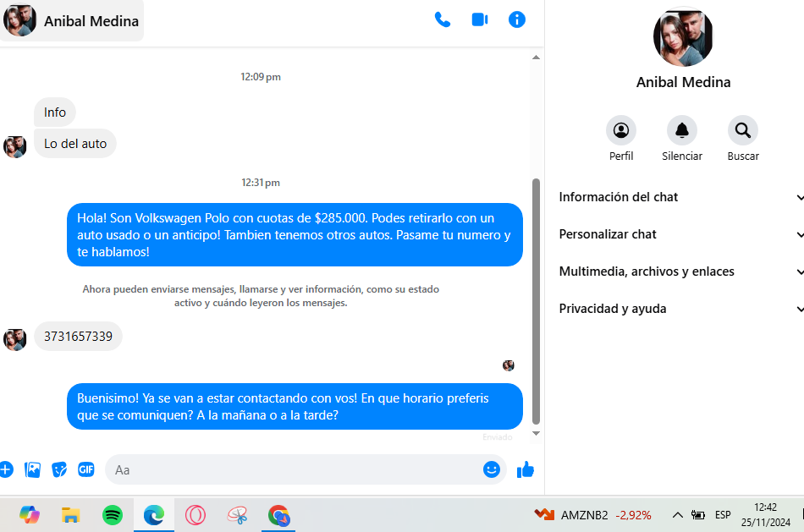This screenshot has width=804, height=532.
Task: Start a video call from chat header
Action: 479,20
